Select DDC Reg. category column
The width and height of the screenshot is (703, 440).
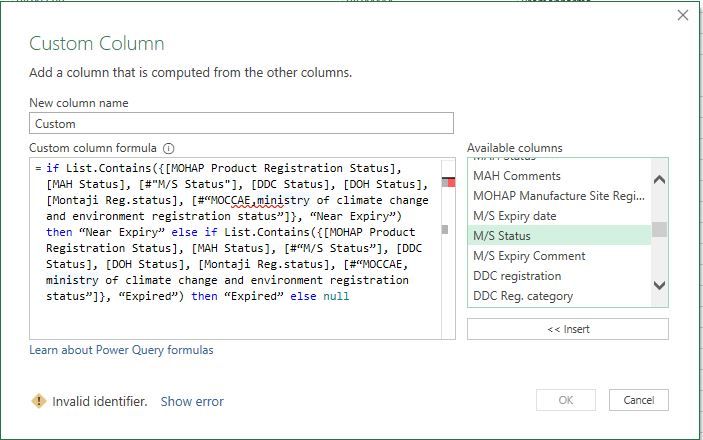tap(559, 296)
